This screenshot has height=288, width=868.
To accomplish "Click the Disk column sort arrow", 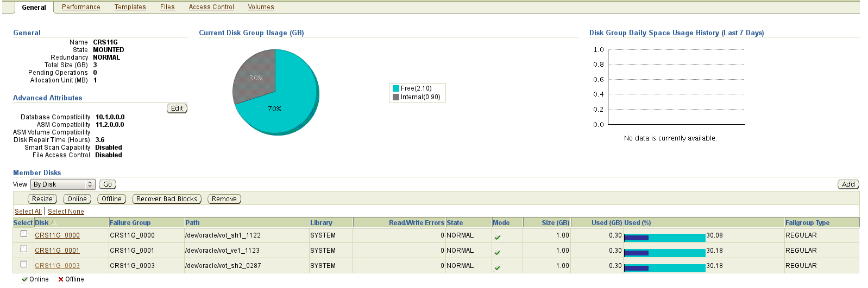I will click(53, 223).
